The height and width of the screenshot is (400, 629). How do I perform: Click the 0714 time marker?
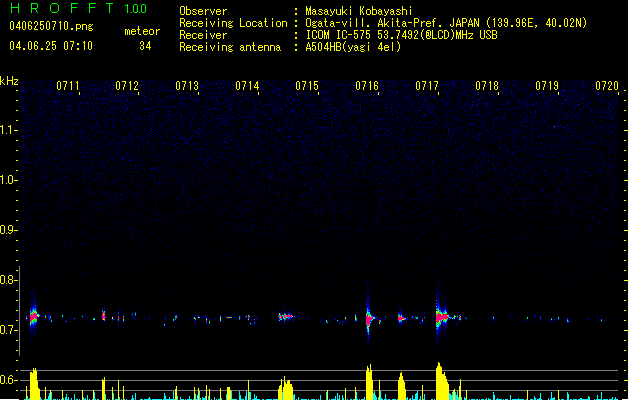click(247, 86)
